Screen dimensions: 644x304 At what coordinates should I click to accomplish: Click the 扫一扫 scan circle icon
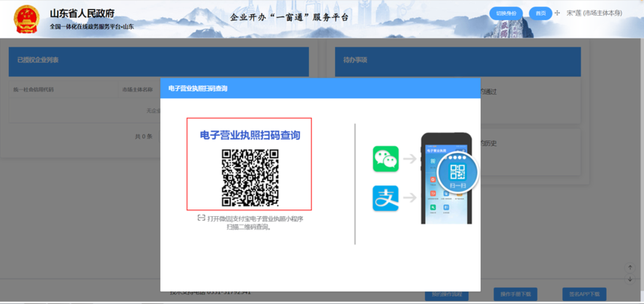click(x=457, y=173)
